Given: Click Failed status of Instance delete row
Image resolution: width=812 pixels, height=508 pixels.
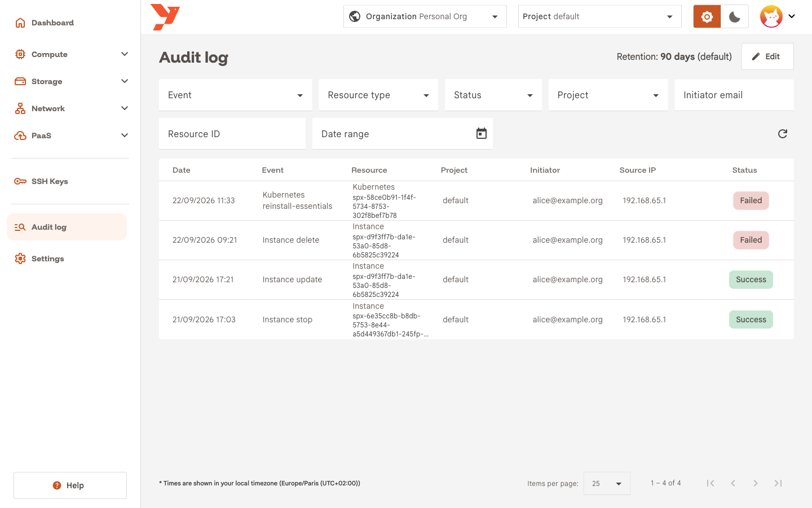Looking at the screenshot, I should (x=751, y=240).
